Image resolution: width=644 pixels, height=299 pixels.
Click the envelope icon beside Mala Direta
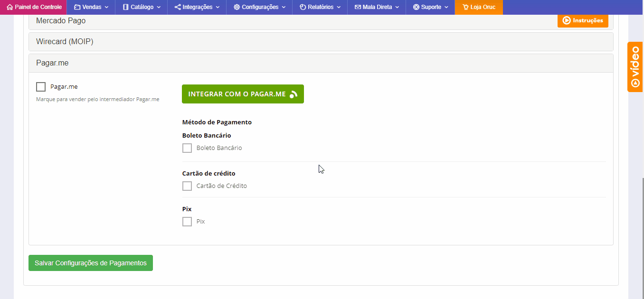tap(358, 7)
